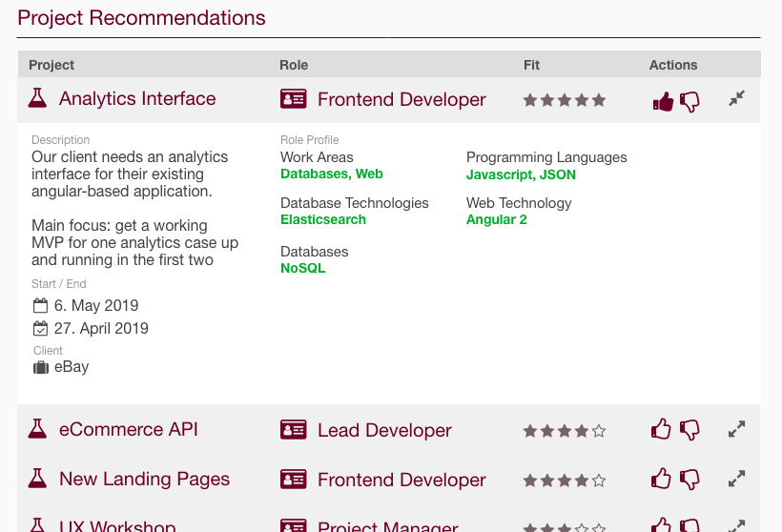
Task: Click the flask icon beside eCommerce API
Action: 37,429
